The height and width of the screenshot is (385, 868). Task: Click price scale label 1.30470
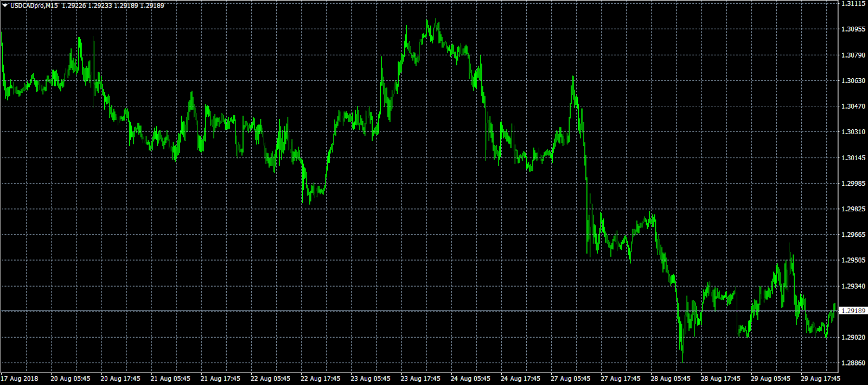tap(853, 106)
